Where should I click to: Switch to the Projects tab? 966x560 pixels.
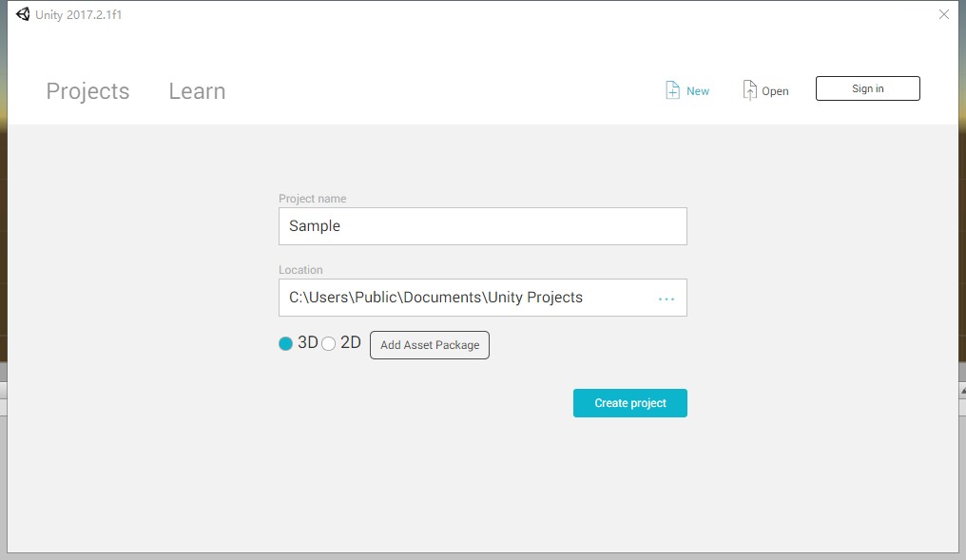coord(87,91)
